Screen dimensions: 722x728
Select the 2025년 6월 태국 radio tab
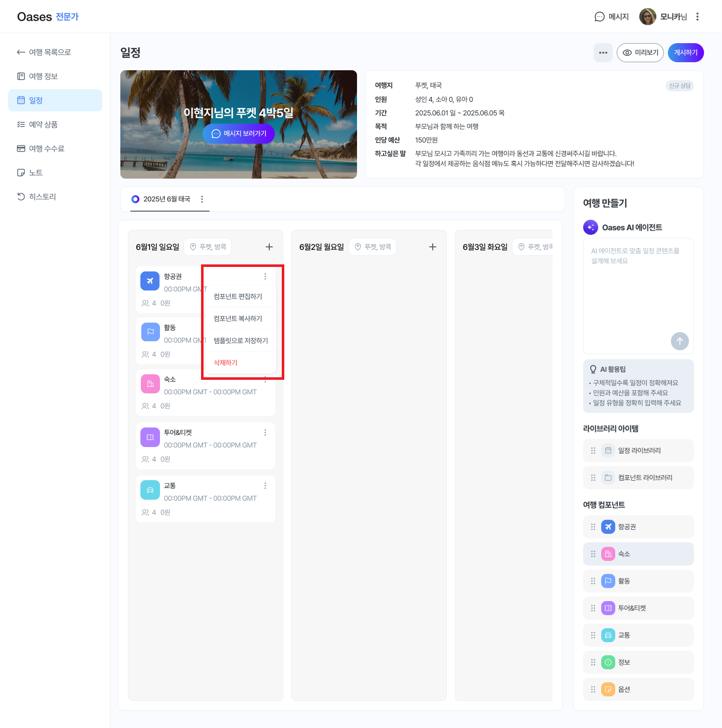pos(135,199)
